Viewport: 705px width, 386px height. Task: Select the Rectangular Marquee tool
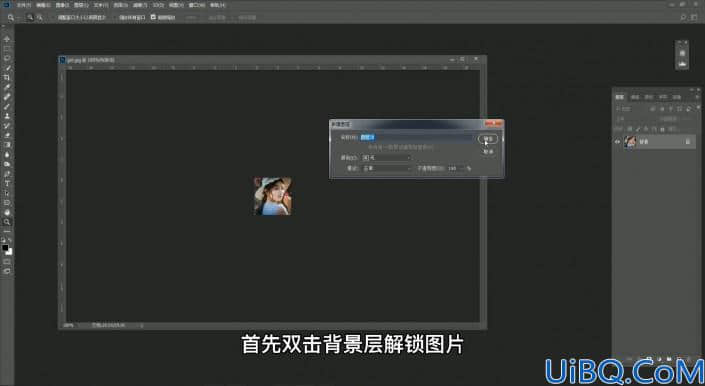pyautogui.click(x=7, y=49)
